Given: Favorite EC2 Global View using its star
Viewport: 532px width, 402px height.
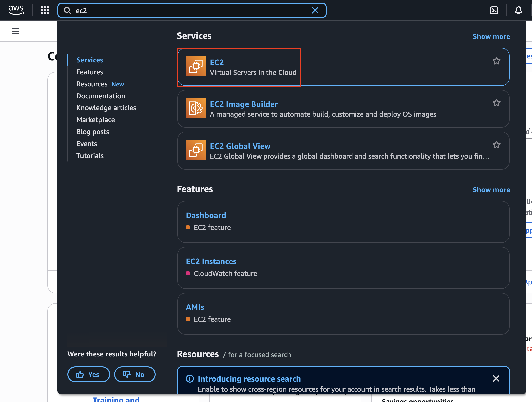Looking at the screenshot, I should (496, 145).
